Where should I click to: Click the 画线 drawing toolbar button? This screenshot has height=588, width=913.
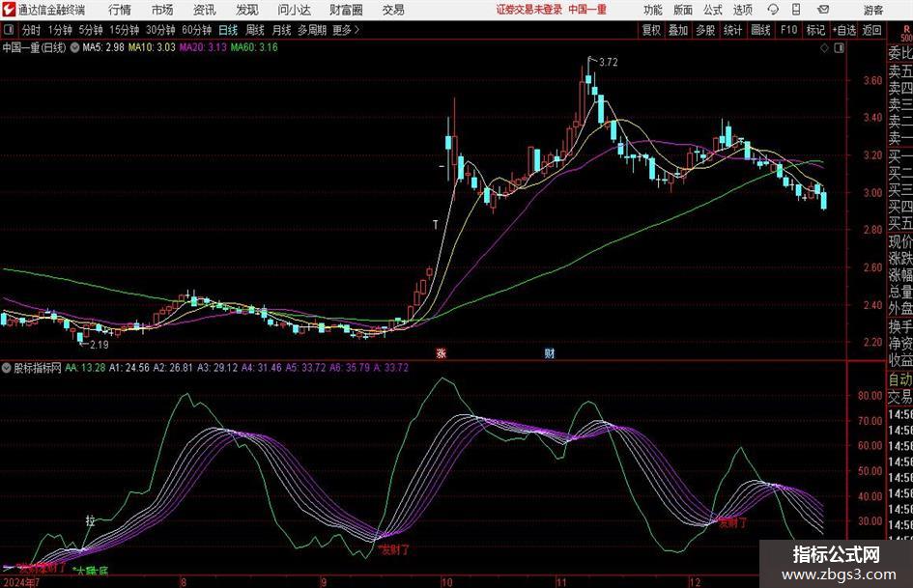coord(761,30)
